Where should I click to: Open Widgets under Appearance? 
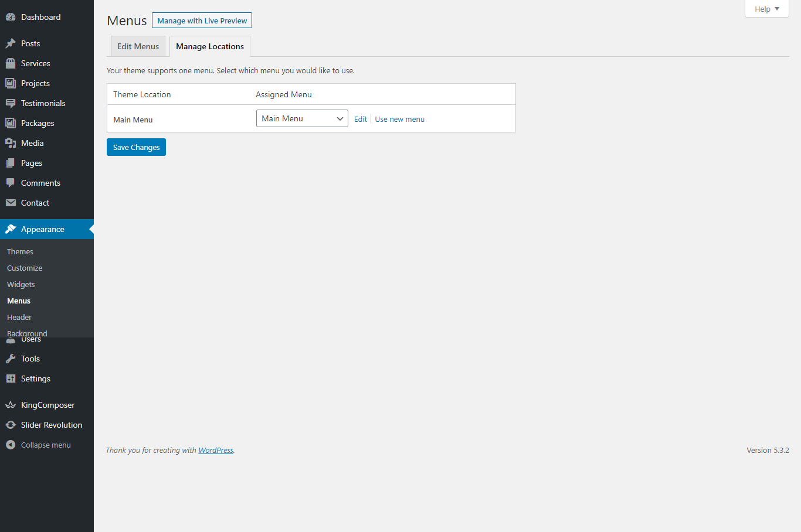(x=21, y=284)
